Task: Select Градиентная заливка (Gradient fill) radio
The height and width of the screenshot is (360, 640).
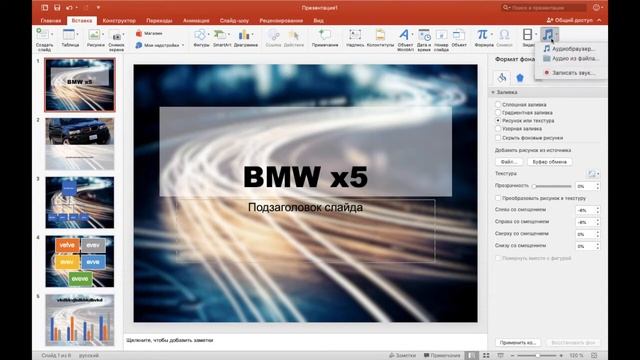Action: coord(498,112)
